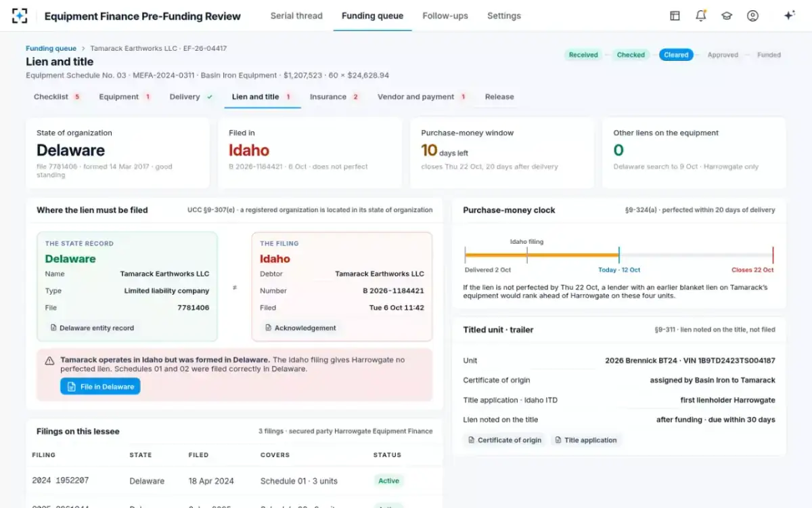This screenshot has height=508, width=812.
Task: Click the Limited liability company type value
Action: tap(166, 291)
